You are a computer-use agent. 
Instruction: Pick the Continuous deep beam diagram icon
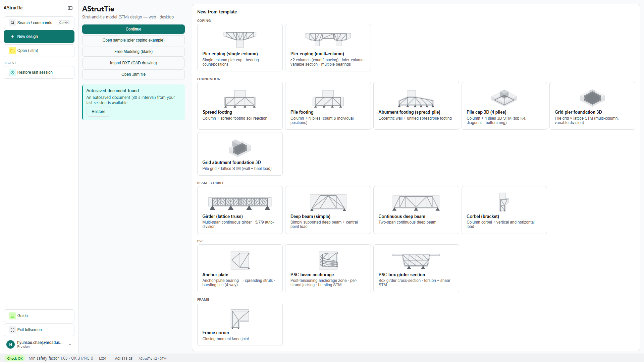416,202
